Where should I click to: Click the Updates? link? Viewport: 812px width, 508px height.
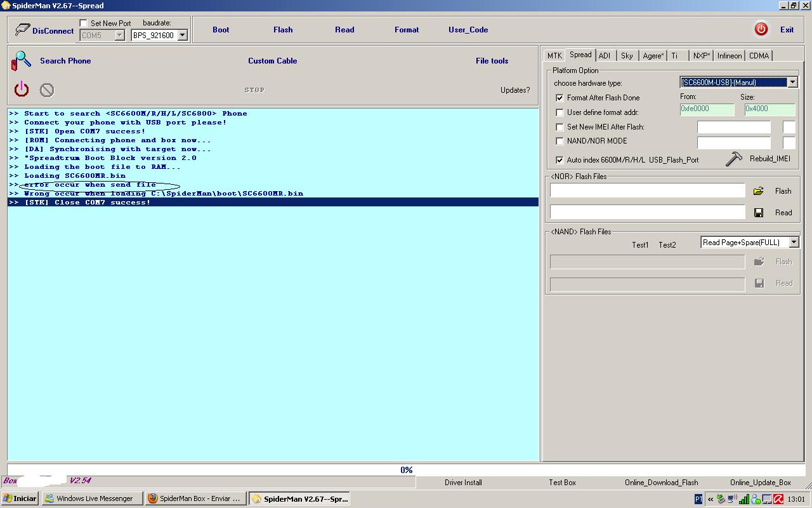pyautogui.click(x=515, y=90)
